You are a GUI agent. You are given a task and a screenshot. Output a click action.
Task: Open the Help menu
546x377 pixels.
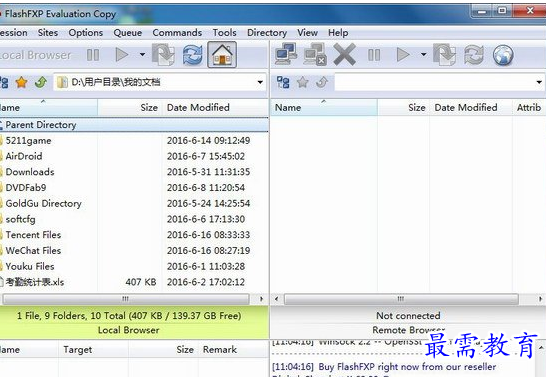click(x=338, y=33)
